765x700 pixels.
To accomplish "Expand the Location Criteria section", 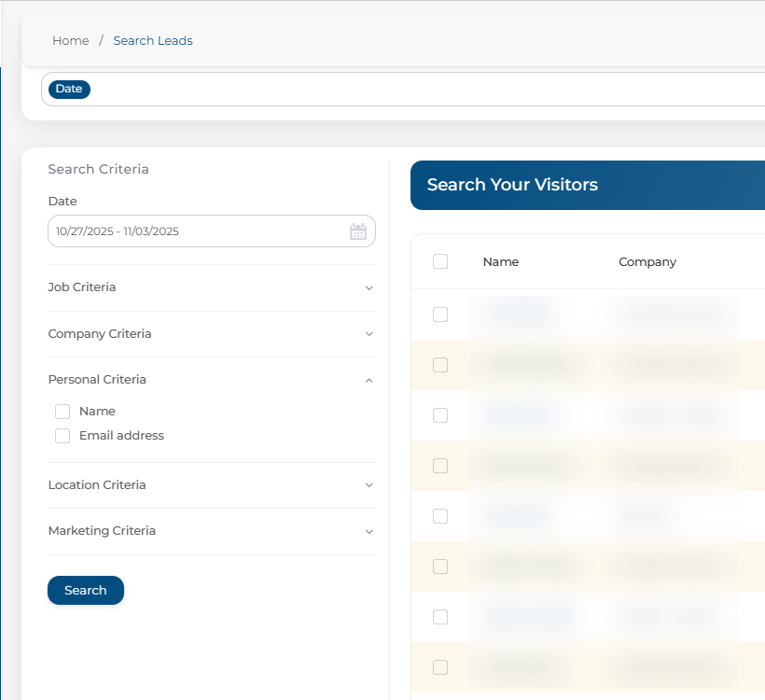I will tap(212, 485).
